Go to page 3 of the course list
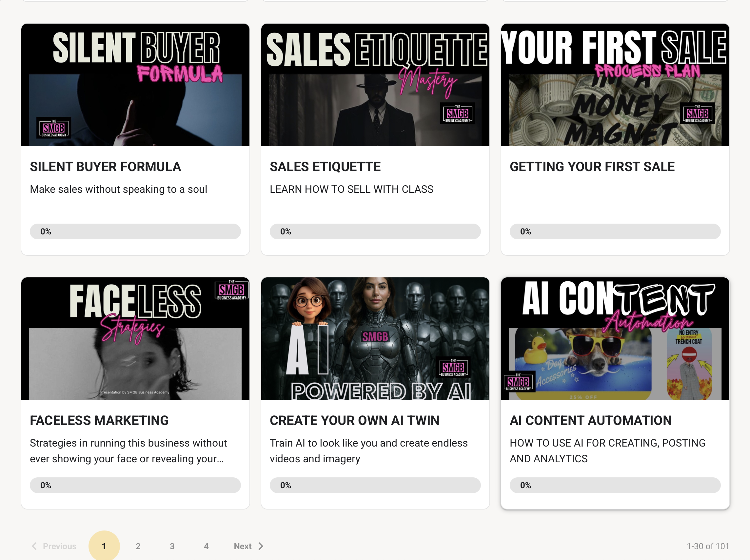This screenshot has width=750, height=560. coord(172,546)
